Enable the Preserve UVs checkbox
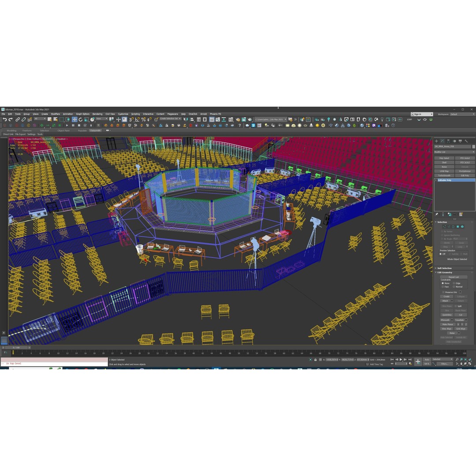The width and height of the screenshot is (476, 476). tap(443, 292)
